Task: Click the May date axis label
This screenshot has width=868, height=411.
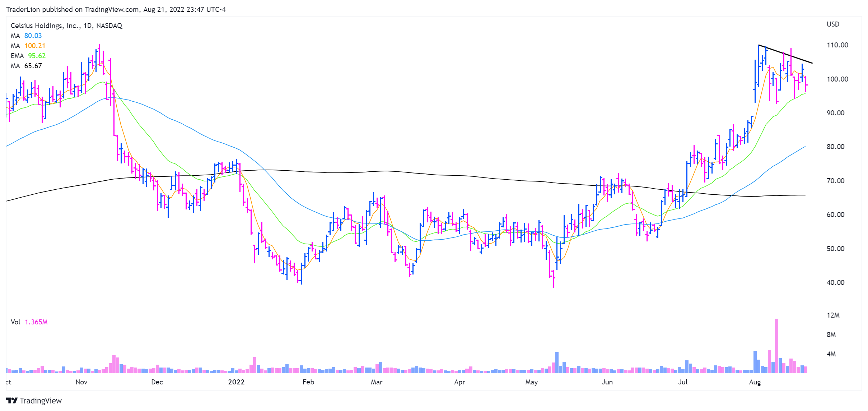Action: pyautogui.click(x=532, y=382)
